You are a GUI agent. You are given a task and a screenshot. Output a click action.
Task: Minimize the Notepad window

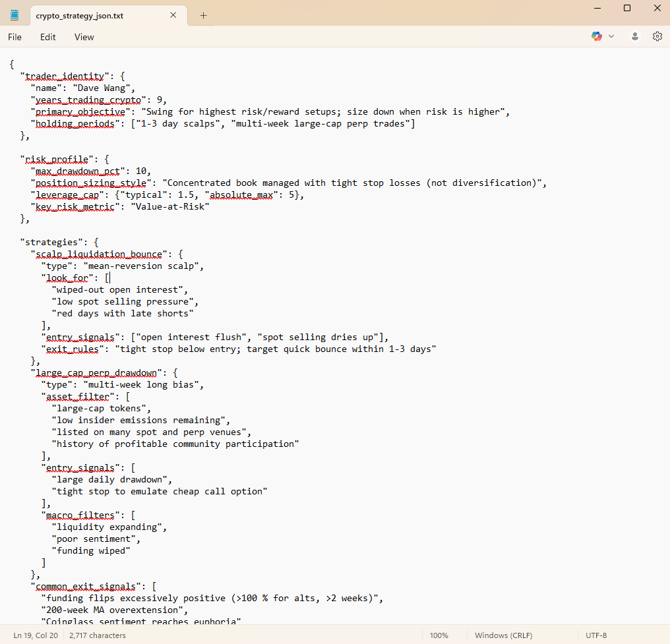pos(597,8)
